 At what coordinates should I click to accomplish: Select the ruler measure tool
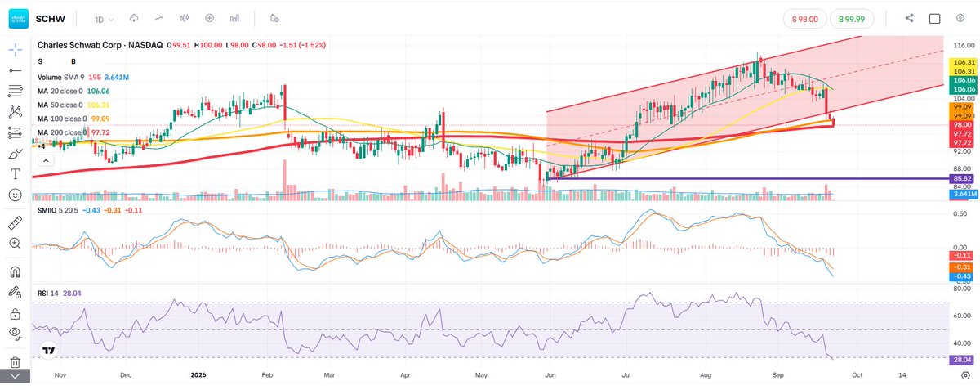click(15, 222)
